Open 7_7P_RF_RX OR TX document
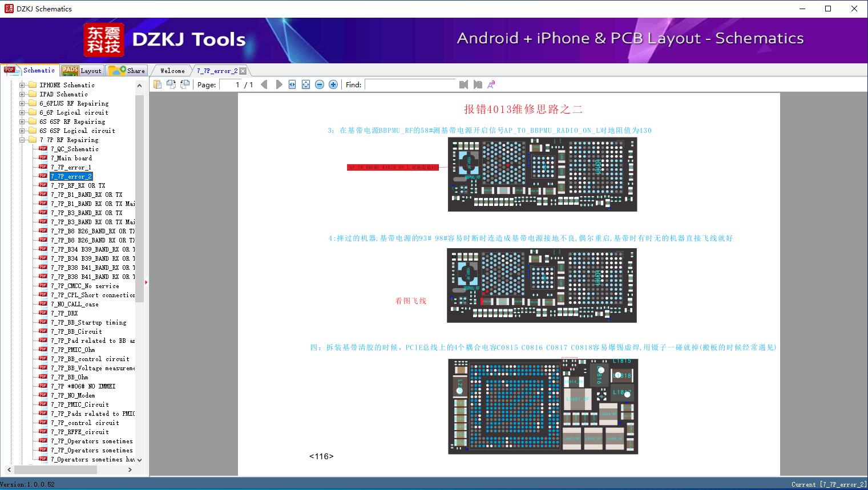The width and height of the screenshot is (868, 490). [x=78, y=185]
